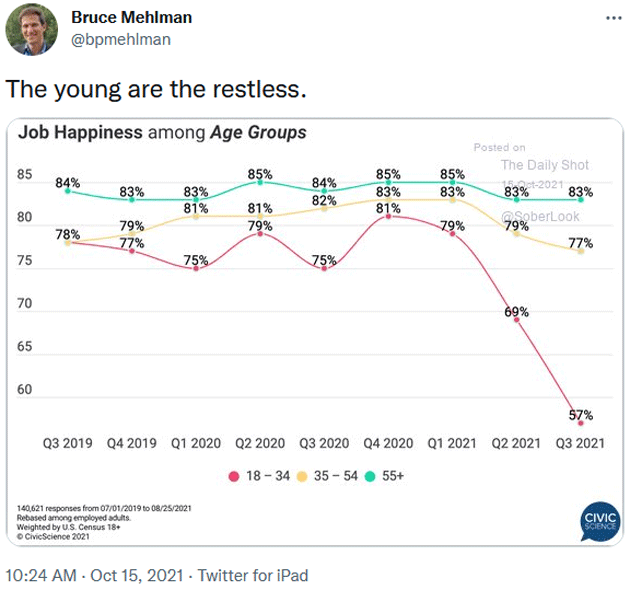The width and height of the screenshot is (630, 590).
Task: Click the 10:24 AM · Oct 15, 2021 timestamp
Action: (x=97, y=575)
